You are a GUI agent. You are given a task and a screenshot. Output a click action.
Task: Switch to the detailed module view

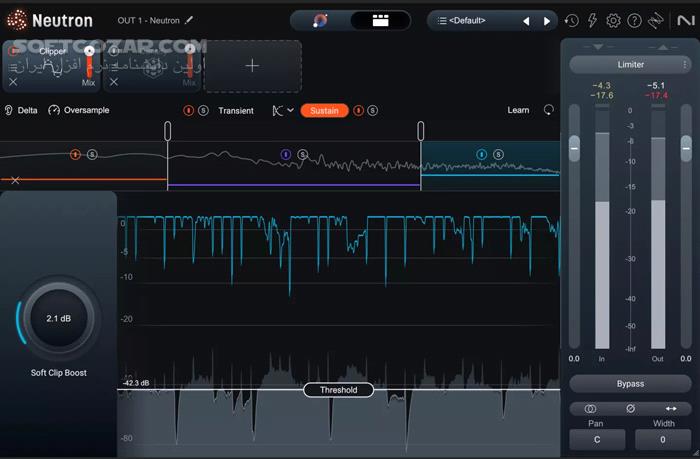pyautogui.click(x=380, y=20)
